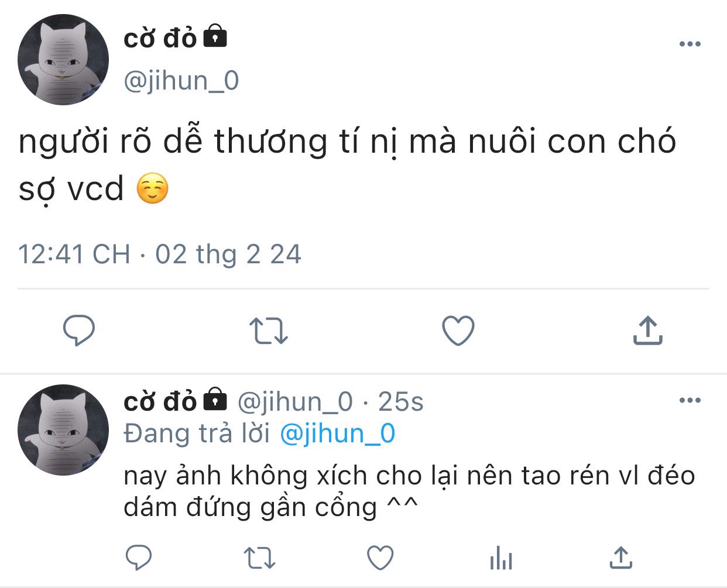Open more options for reply tweet
Image resolution: width=727 pixels, height=588 pixels.
690,400
